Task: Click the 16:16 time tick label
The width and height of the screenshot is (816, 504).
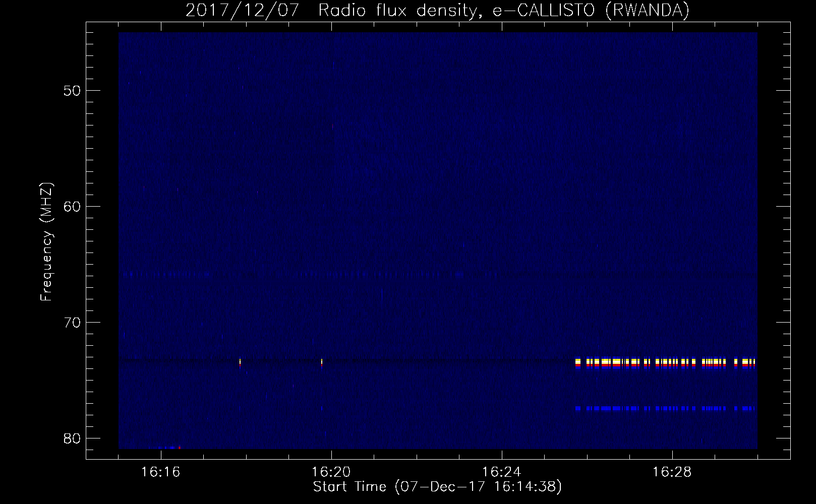Action: (x=161, y=472)
